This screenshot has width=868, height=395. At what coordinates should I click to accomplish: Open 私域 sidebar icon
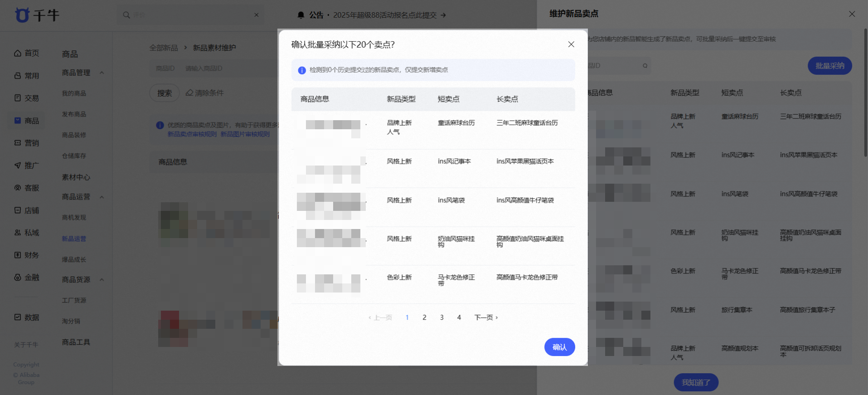pos(18,233)
